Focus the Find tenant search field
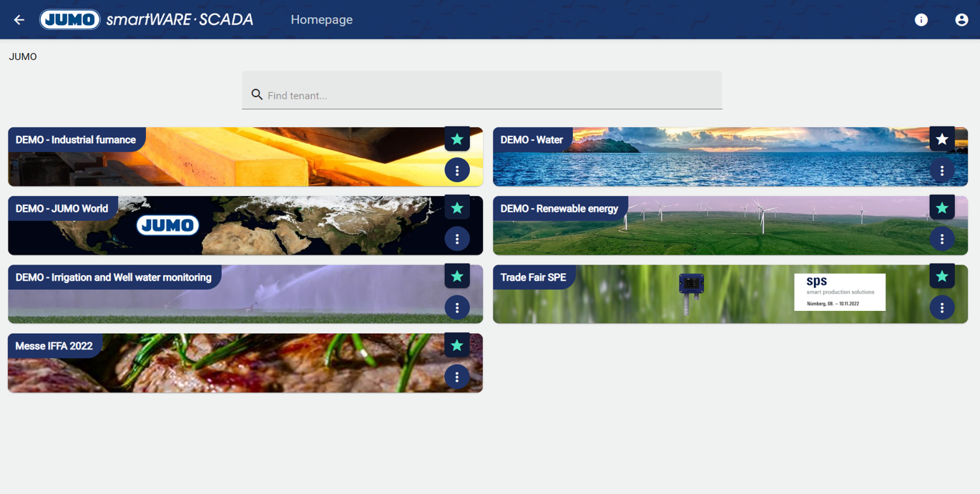Screen dimensions: 980x494 [481, 90]
